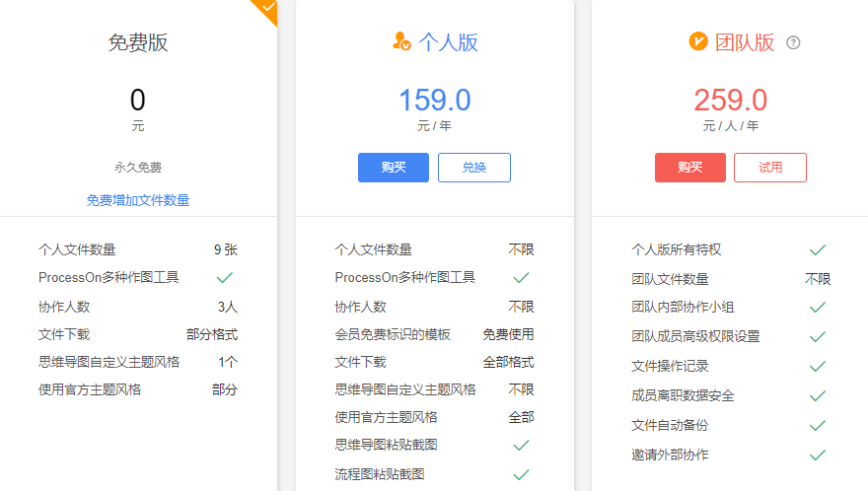Click the orange V badge next to 团队版
Viewport: 868px width, 491px height.
pyautogui.click(x=698, y=41)
